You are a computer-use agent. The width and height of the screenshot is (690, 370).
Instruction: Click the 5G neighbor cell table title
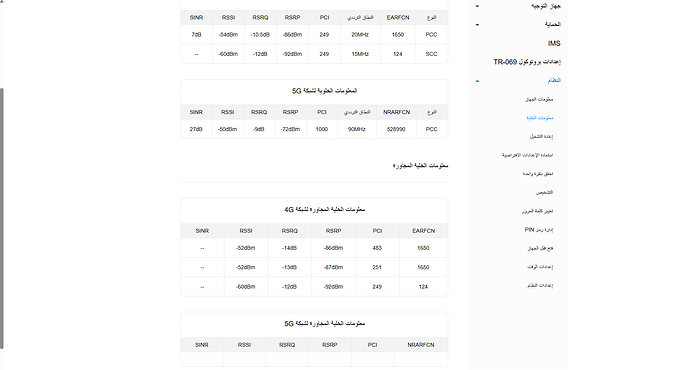pos(325,324)
